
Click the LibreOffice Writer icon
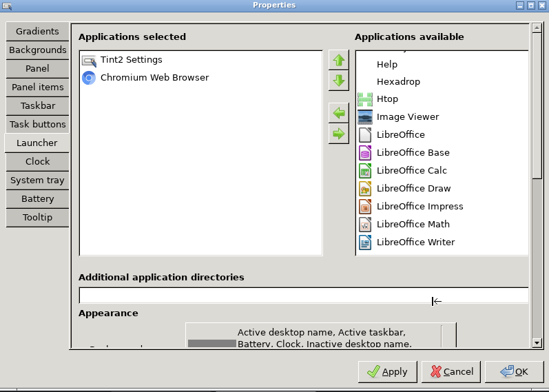tap(365, 242)
